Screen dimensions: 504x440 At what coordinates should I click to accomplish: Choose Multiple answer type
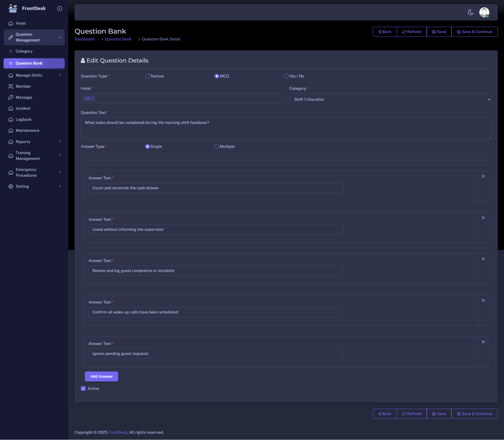click(x=217, y=146)
